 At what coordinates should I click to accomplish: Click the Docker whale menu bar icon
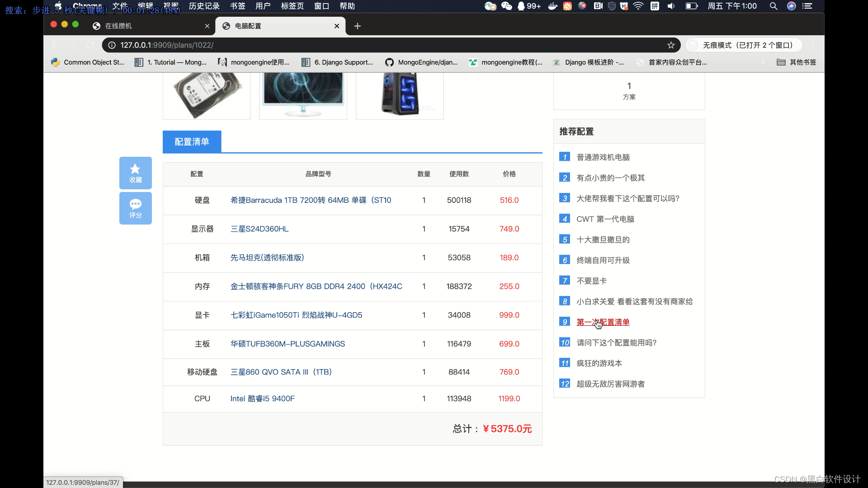(552, 6)
